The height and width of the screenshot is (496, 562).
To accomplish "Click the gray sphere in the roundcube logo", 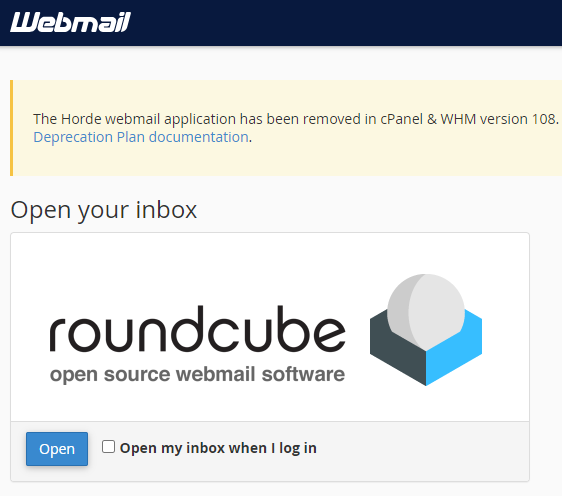I will (x=426, y=312).
